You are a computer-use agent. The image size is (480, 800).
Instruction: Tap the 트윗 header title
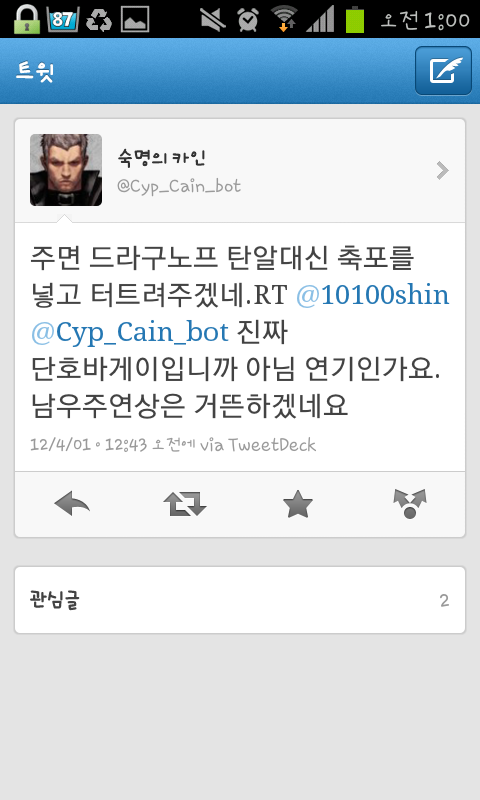35,71
